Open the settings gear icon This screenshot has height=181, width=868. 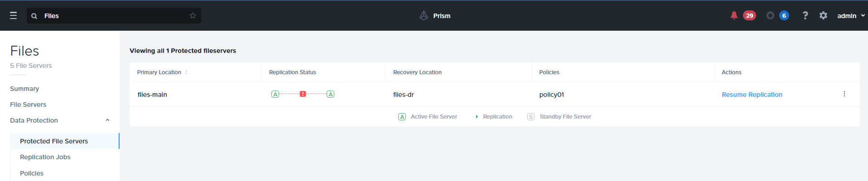[x=823, y=15]
